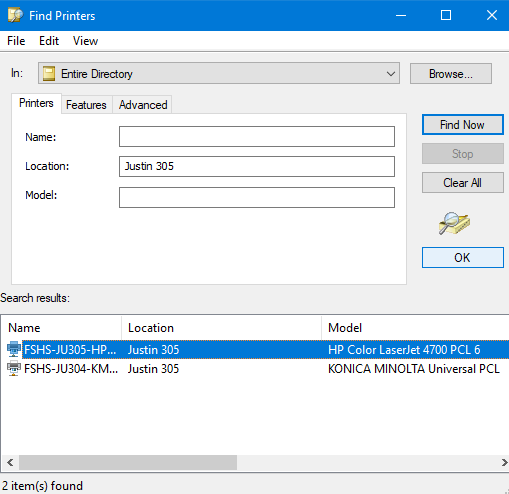Screen dimensions: 509x494
Task: Click the Find Printers title bar icon
Action: [x=16, y=15]
